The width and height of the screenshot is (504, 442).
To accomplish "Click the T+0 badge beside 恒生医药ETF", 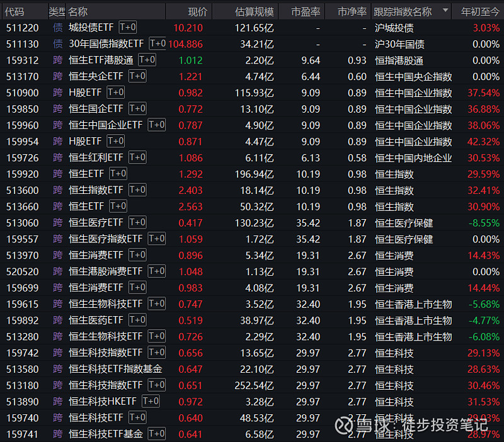I will coord(137,320).
